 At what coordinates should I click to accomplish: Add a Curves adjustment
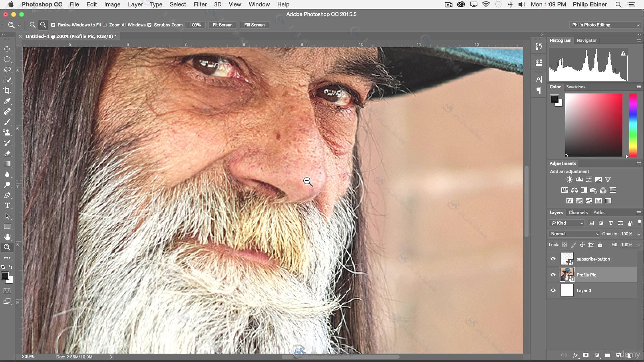(x=589, y=180)
